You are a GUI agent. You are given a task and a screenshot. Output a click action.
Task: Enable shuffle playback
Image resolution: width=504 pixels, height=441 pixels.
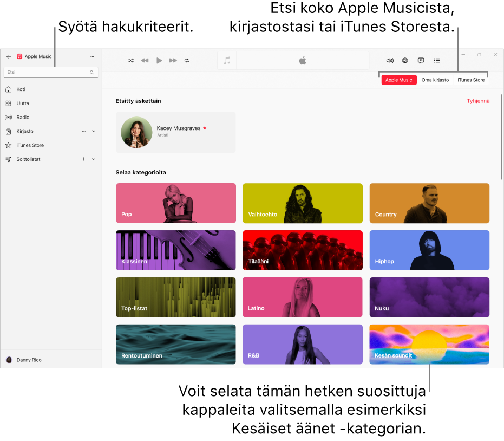(130, 60)
